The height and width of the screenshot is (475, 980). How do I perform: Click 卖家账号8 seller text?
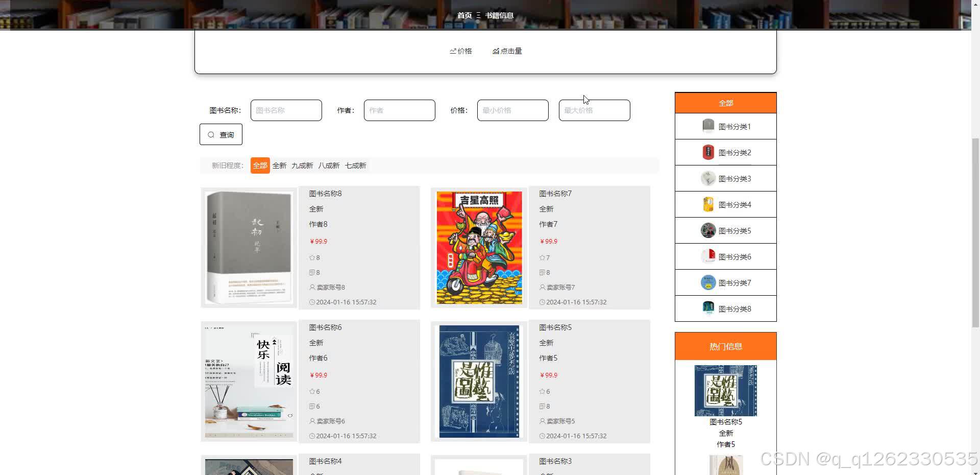point(331,288)
